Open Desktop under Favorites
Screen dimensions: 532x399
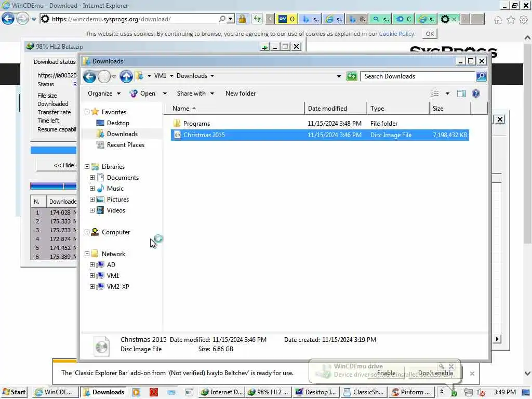[118, 123]
